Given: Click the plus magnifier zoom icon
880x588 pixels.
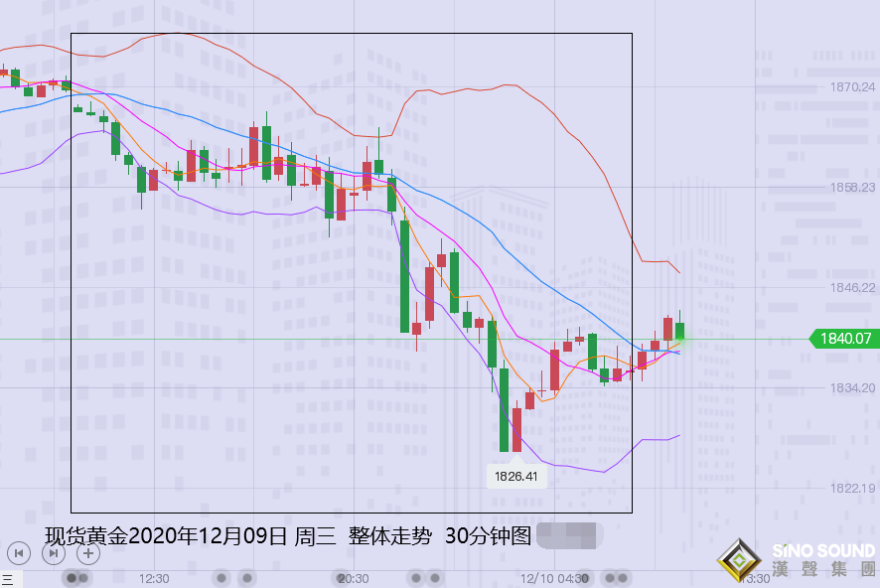Looking at the screenshot, I should (86, 554).
